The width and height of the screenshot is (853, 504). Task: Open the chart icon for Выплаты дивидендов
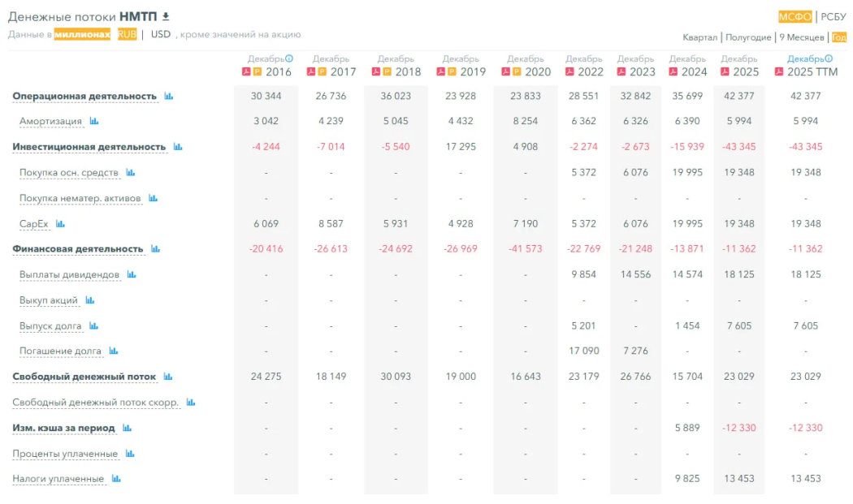(132, 275)
